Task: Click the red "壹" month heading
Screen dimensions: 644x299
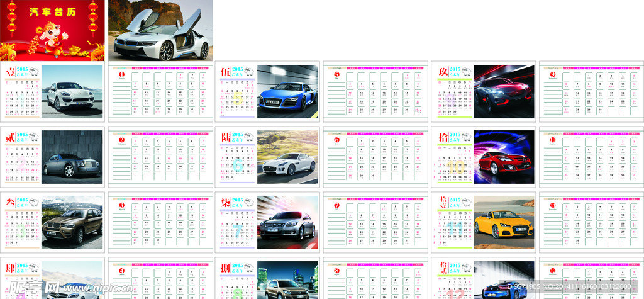Action: (11, 72)
